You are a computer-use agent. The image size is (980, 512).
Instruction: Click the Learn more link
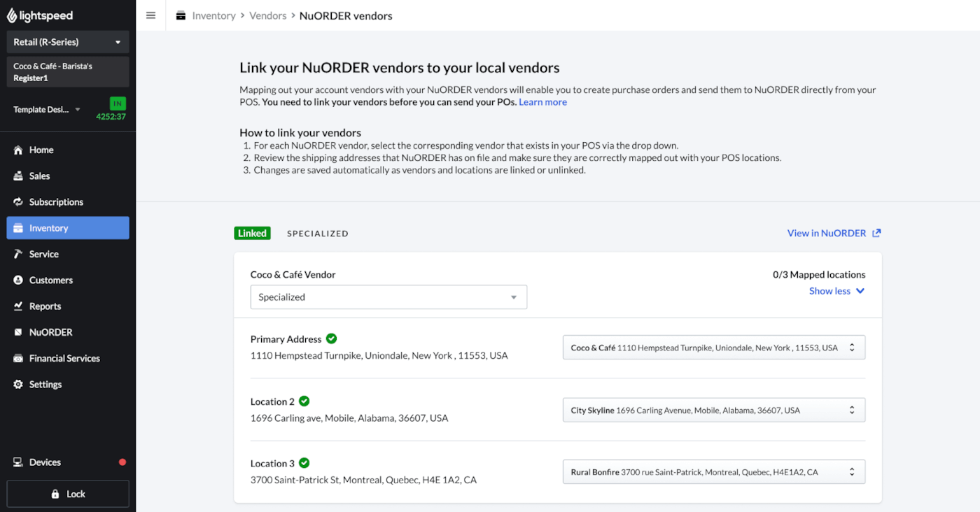click(x=542, y=102)
